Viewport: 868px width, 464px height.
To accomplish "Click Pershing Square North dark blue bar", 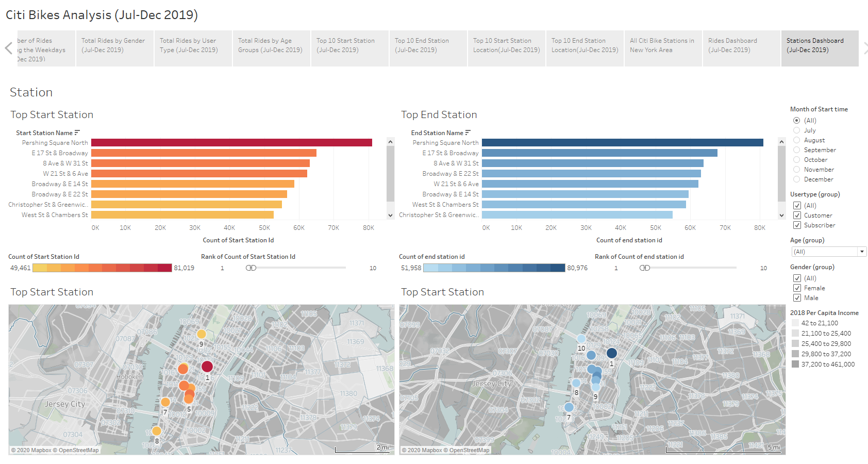I will (623, 143).
